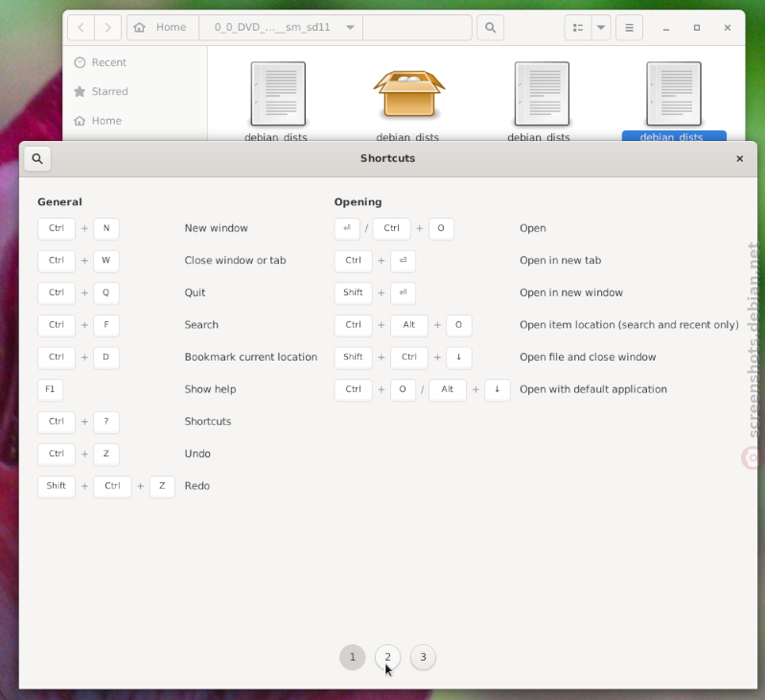Screen dimensions: 765x700
Task: Click the New window shortcut label
Action: [216, 228]
